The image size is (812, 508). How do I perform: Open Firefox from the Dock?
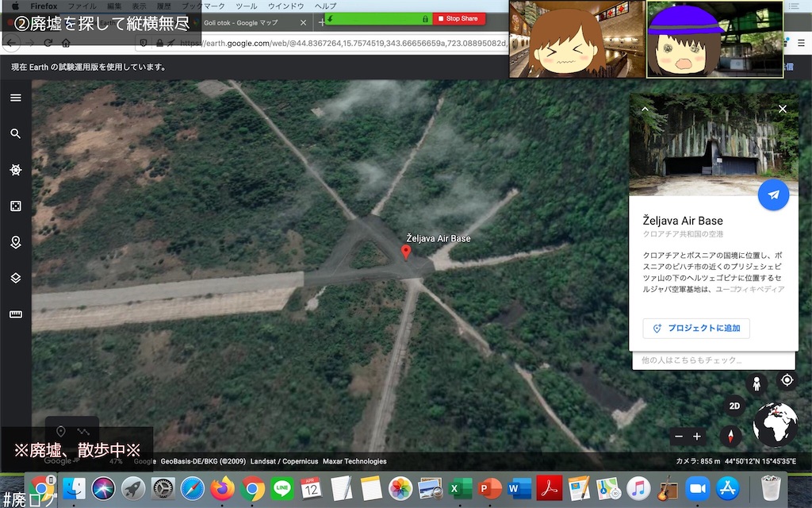[222, 488]
